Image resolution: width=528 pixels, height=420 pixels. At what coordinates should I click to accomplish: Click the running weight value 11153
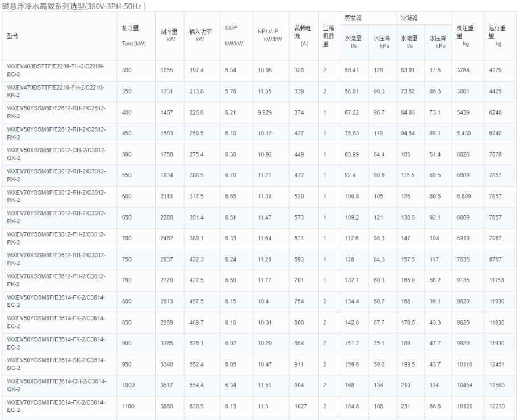(496, 280)
